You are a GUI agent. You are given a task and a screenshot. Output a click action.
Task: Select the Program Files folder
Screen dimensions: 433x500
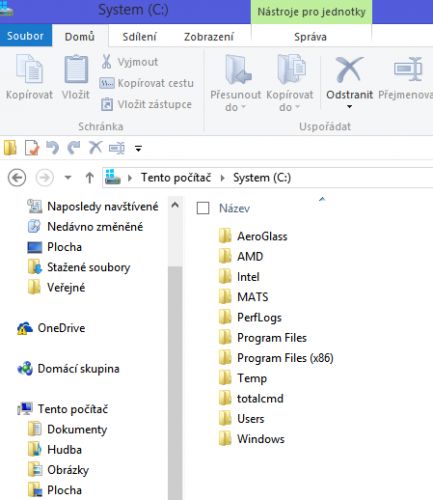263,338
